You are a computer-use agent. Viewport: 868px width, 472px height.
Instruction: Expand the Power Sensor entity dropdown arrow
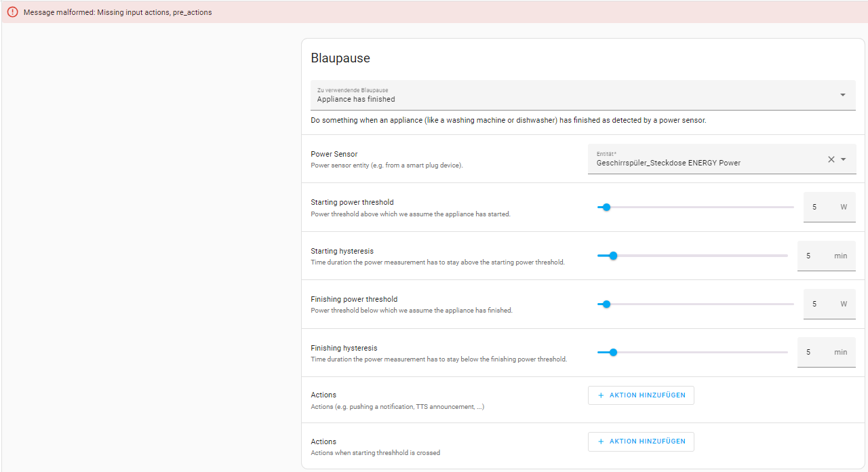pyautogui.click(x=844, y=159)
